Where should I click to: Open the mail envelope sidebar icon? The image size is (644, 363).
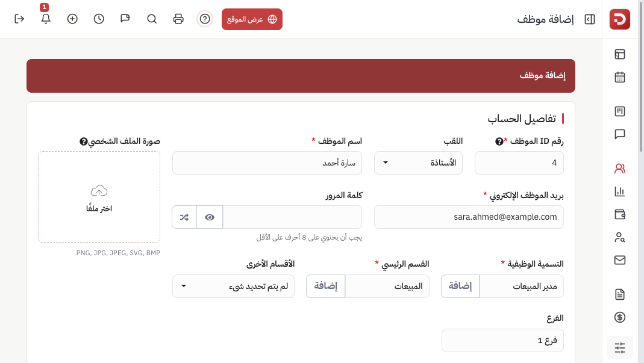[620, 260]
